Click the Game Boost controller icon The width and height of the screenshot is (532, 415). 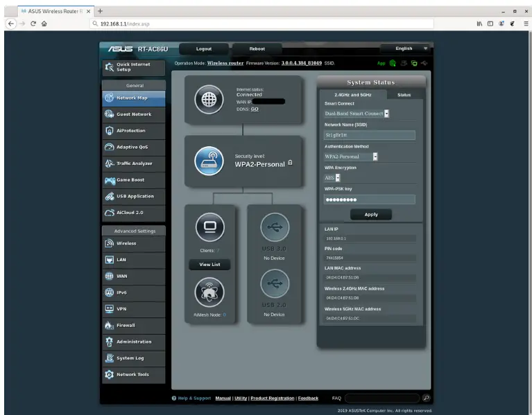[110, 180]
